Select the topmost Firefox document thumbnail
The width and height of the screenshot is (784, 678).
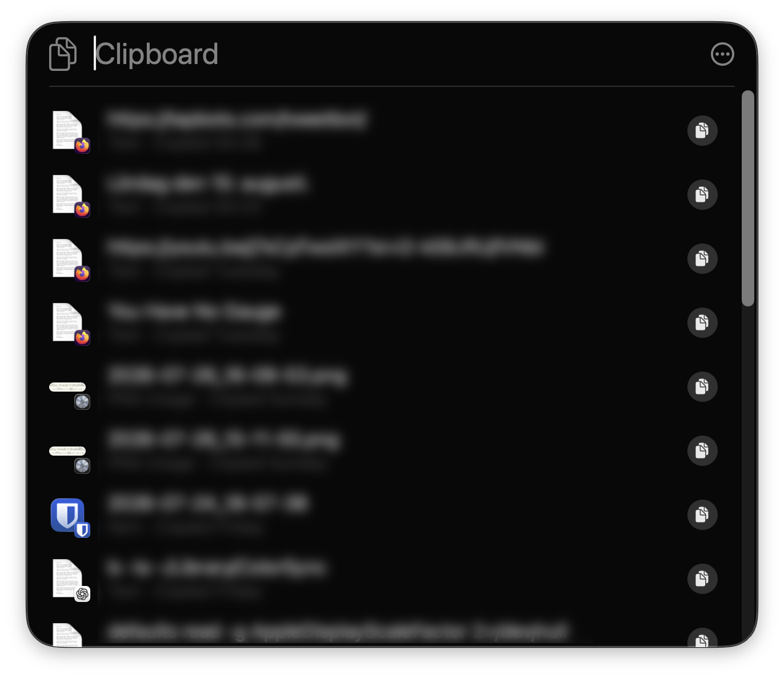(69, 131)
